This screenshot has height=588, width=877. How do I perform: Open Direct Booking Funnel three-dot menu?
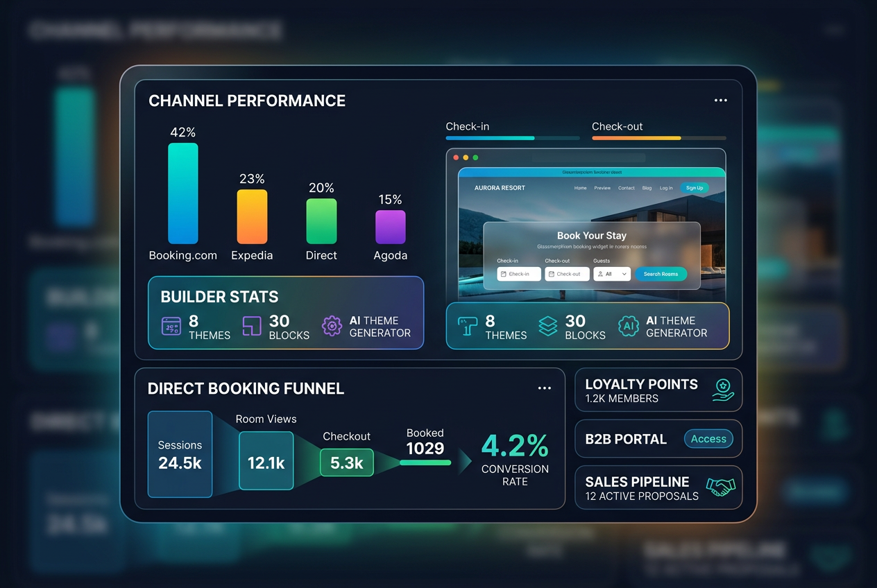click(545, 388)
